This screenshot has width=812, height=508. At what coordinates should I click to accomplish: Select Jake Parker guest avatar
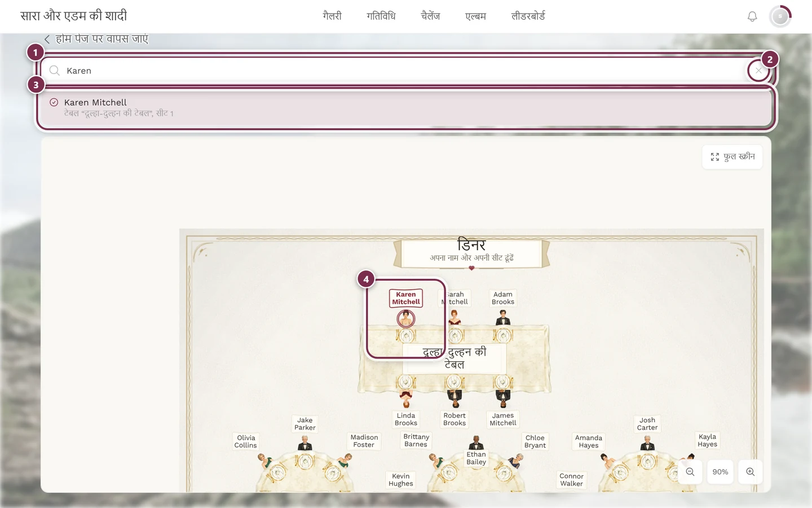(305, 444)
